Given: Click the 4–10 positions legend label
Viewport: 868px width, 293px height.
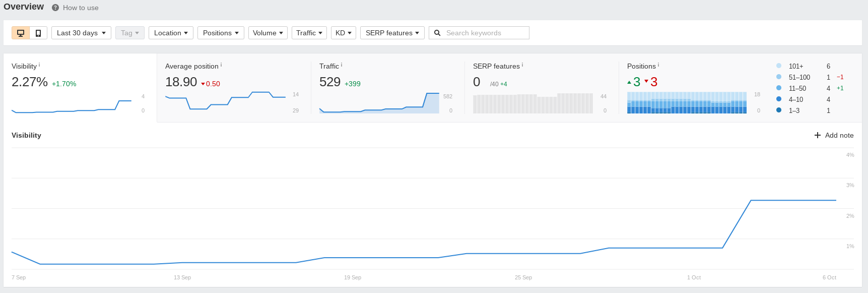Looking at the screenshot, I should (x=796, y=99).
